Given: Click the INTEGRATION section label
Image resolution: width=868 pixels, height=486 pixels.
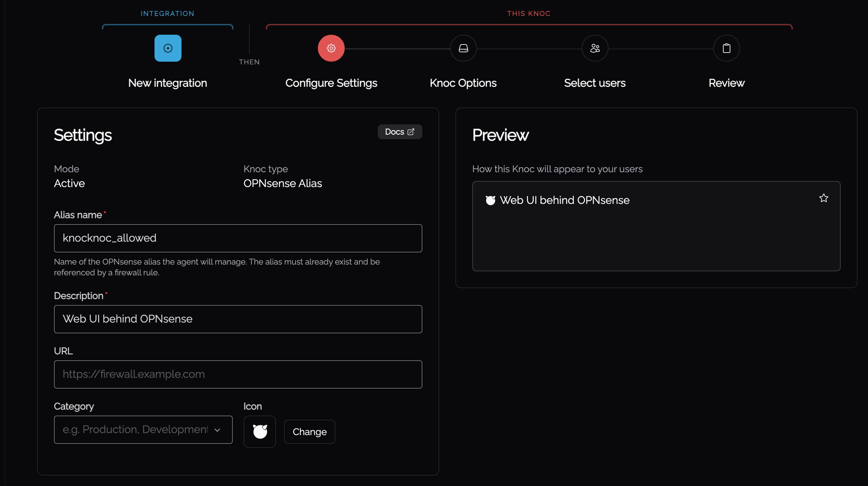Looking at the screenshot, I should coord(167,13).
